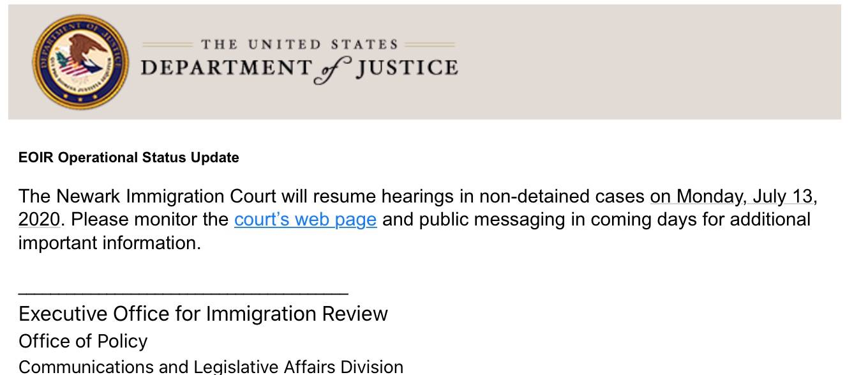The width and height of the screenshot is (868, 375).
Task: Click the "Office of Policy" line
Action: click(83, 341)
